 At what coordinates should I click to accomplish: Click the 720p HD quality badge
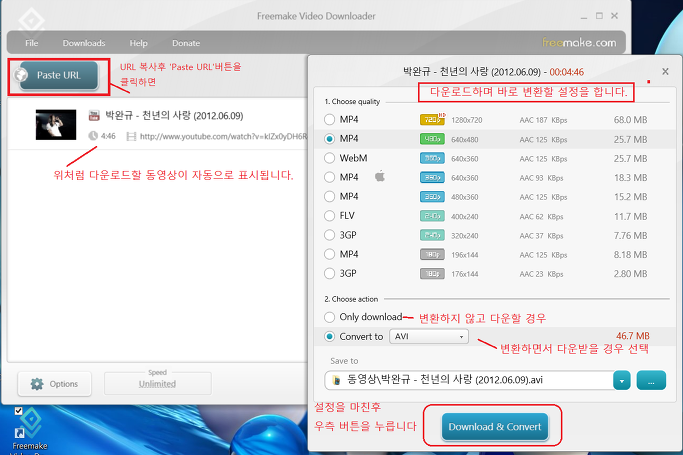[433, 119]
